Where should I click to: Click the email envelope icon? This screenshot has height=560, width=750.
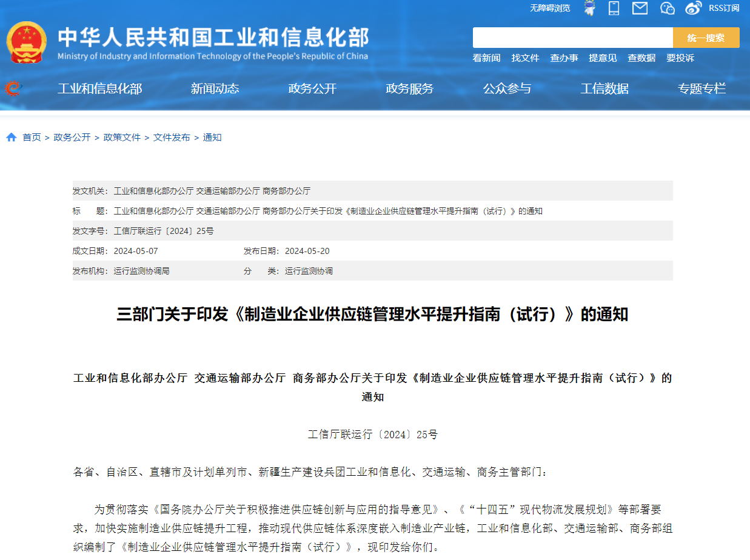pos(640,8)
